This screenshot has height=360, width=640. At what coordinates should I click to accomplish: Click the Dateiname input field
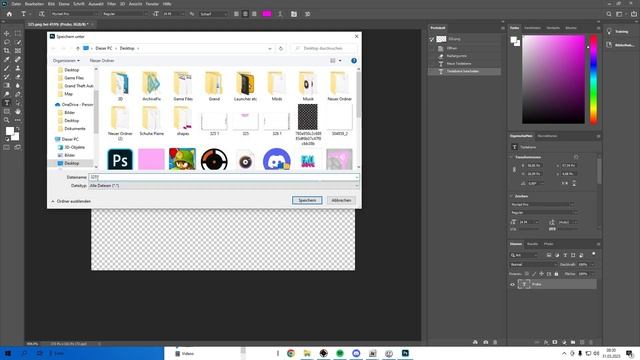click(224, 177)
